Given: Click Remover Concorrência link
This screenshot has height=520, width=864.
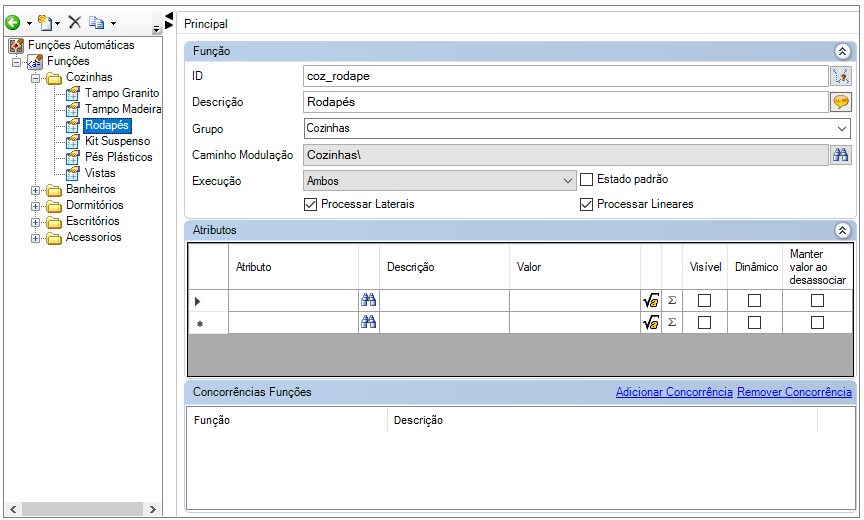Looking at the screenshot, I should click(794, 392).
